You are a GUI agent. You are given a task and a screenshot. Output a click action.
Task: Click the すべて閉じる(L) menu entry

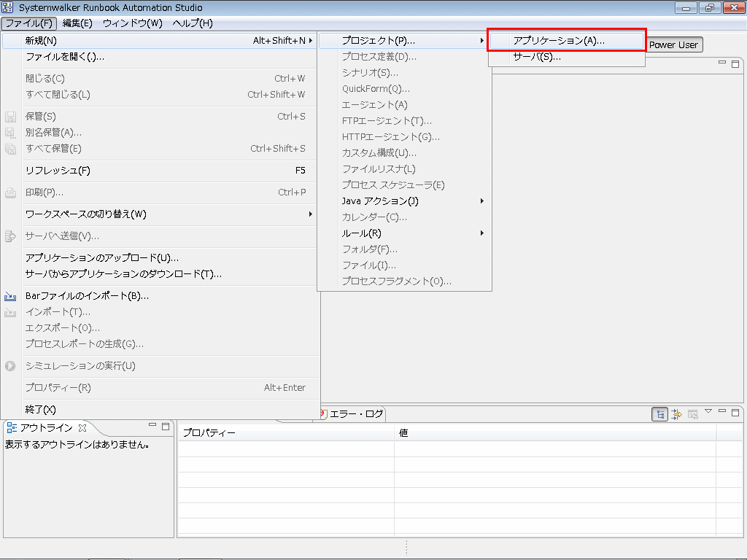tap(160, 95)
